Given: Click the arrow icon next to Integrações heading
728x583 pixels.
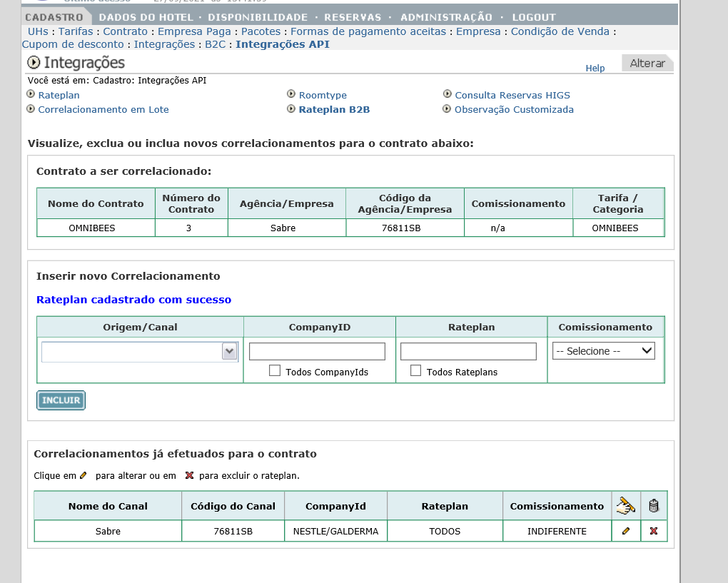Looking at the screenshot, I should (x=34, y=62).
